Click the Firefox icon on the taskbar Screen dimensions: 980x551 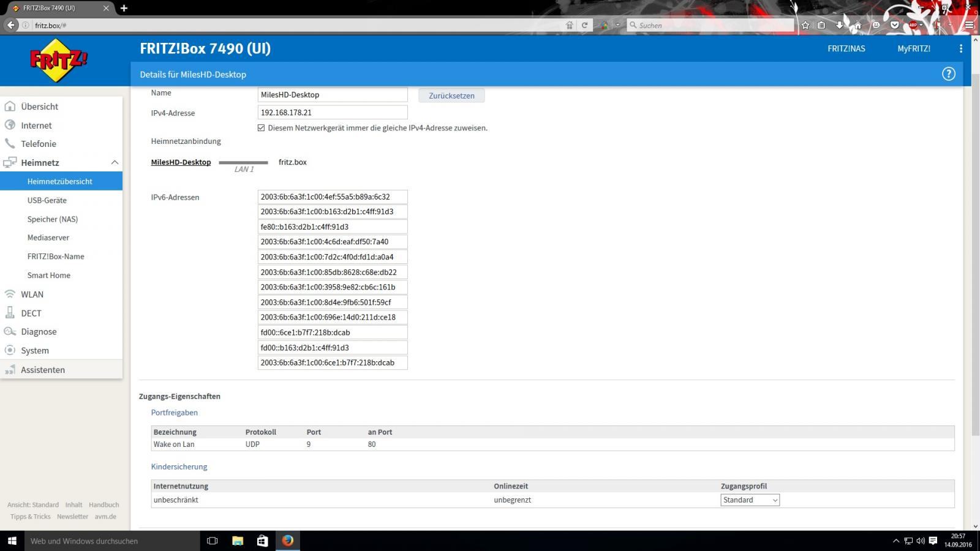click(287, 541)
